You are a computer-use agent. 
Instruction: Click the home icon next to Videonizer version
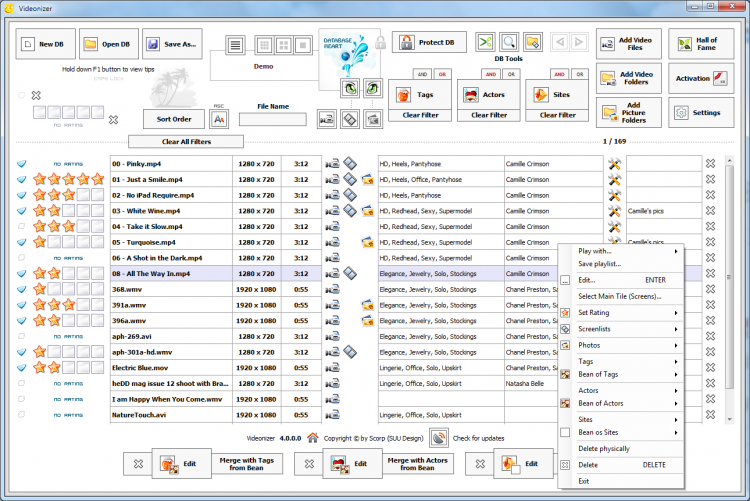coord(313,437)
